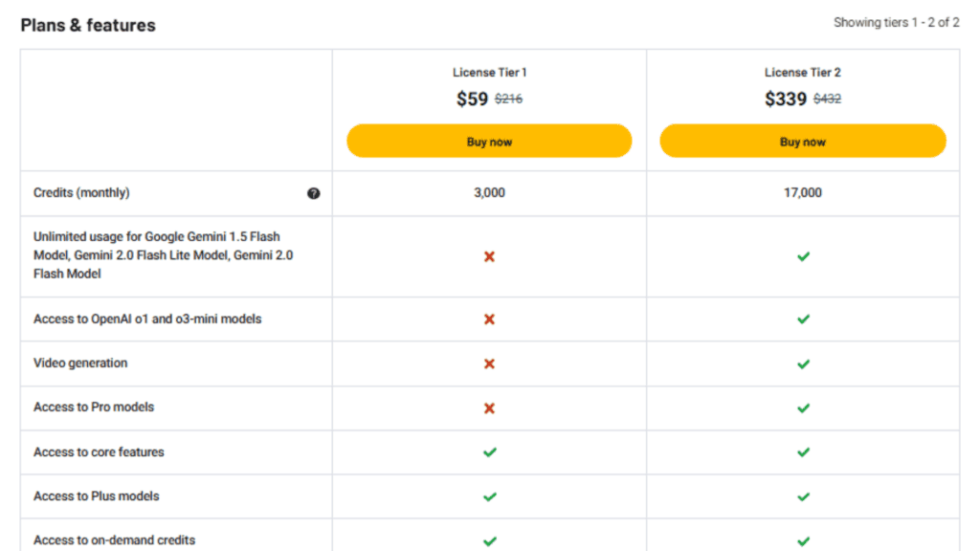Click Tier 1 checkmark for Plus models

(x=489, y=496)
